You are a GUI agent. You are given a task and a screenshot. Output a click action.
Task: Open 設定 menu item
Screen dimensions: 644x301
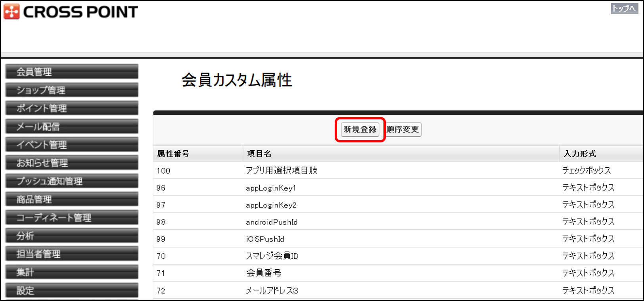(72, 290)
